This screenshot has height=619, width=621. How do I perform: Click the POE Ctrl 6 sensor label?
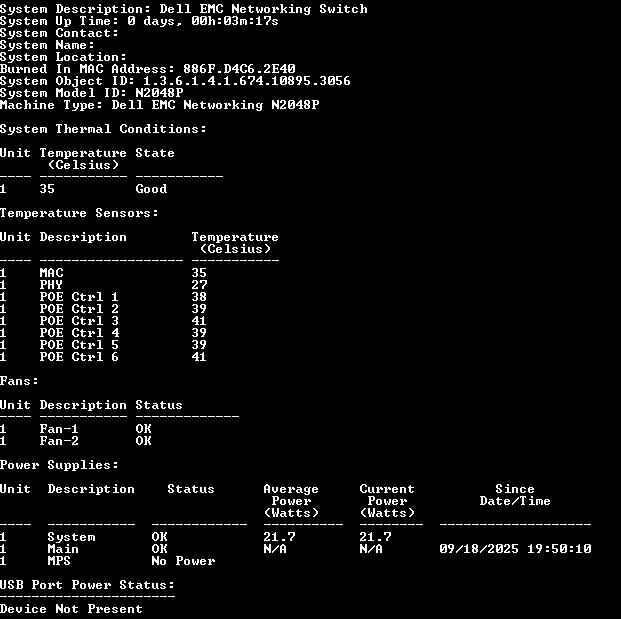pyautogui.click(x=79, y=357)
